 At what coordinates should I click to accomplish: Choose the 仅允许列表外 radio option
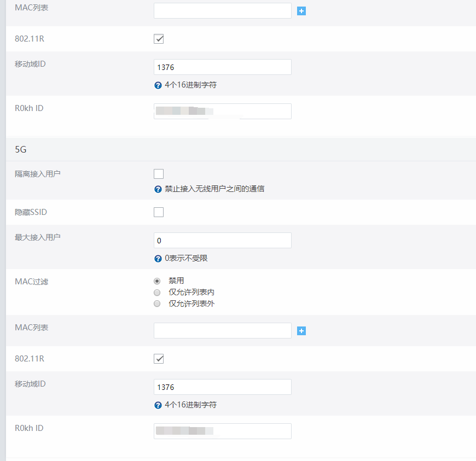point(158,304)
